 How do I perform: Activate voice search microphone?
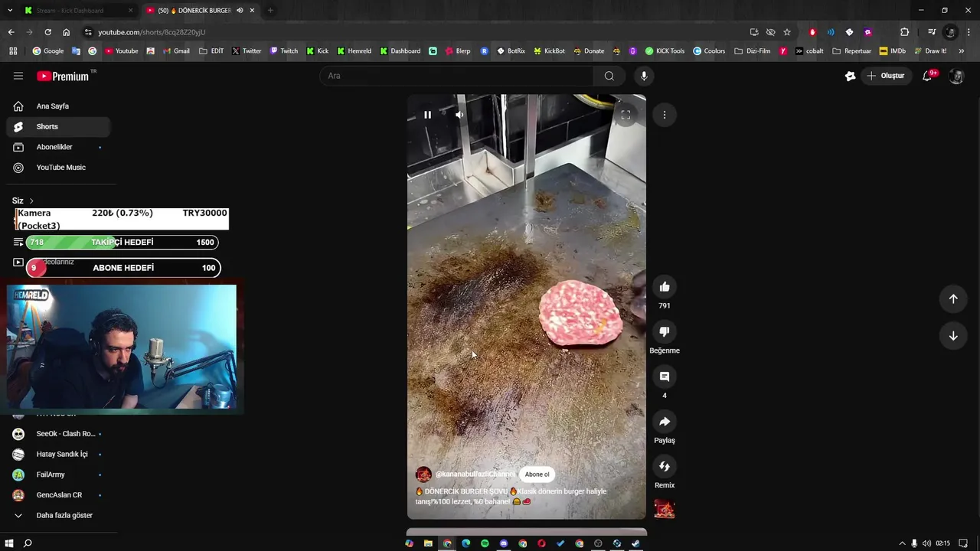(644, 76)
